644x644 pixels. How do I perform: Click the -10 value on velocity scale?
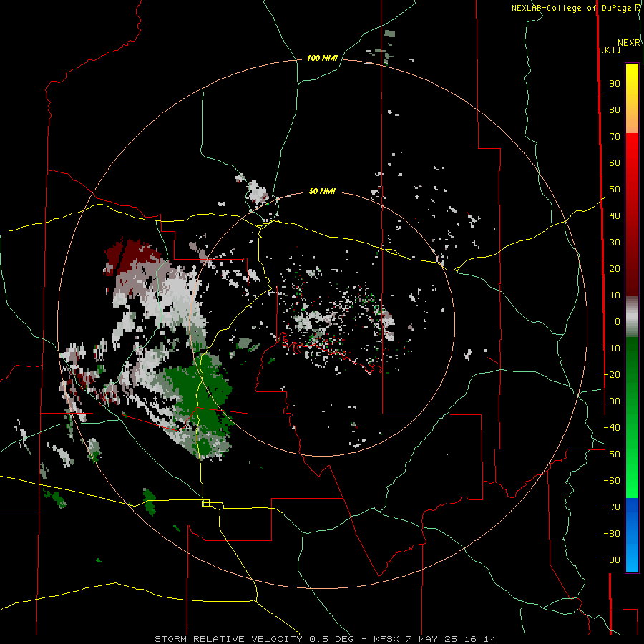pos(612,348)
